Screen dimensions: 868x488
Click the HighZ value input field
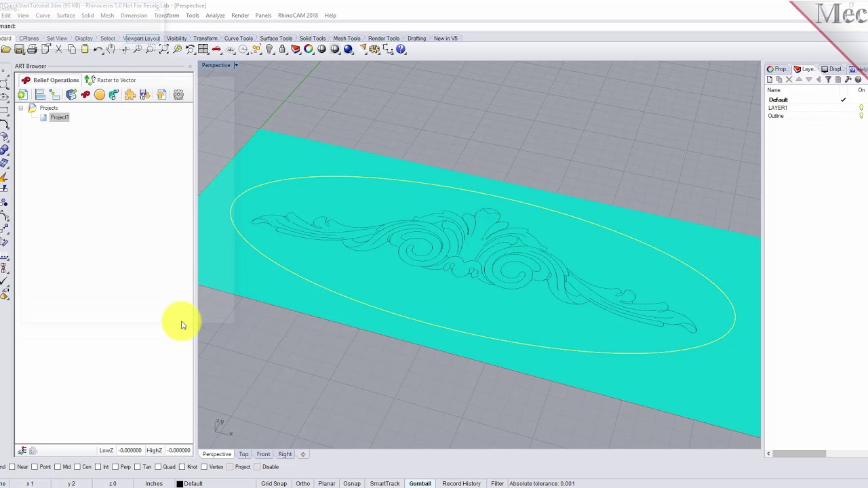pos(179,450)
